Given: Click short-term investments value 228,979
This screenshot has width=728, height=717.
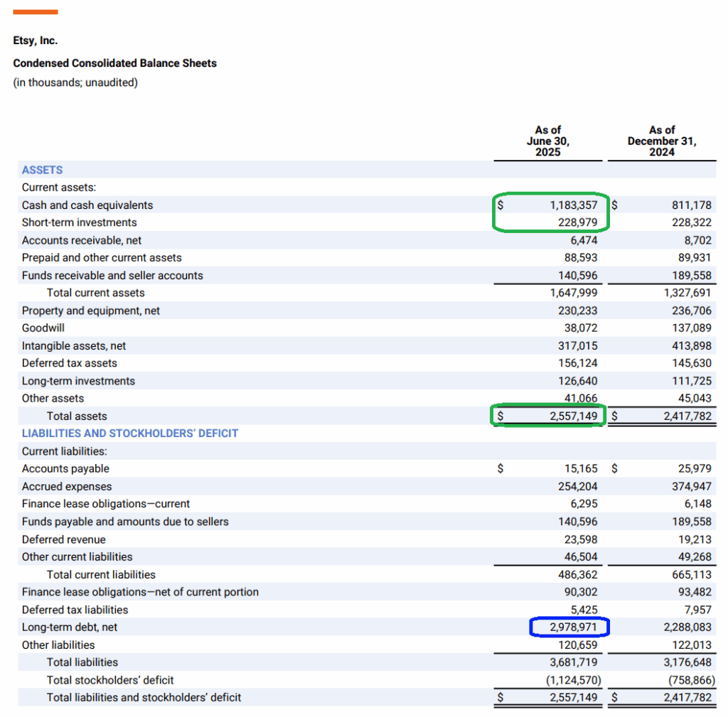Looking at the screenshot, I should tap(577, 222).
